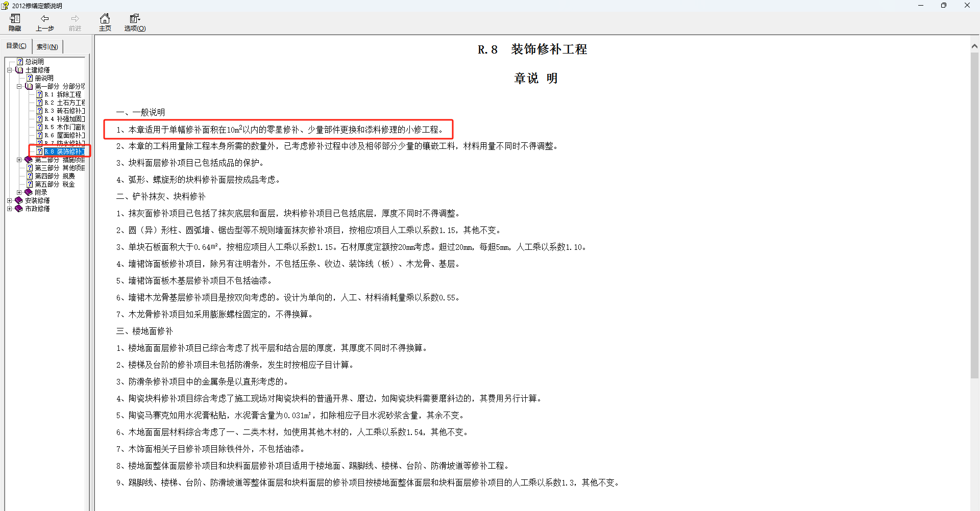Open the R.1 拆除工程 topic
The height and width of the screenshot is (511, 980).
point(63,94)
